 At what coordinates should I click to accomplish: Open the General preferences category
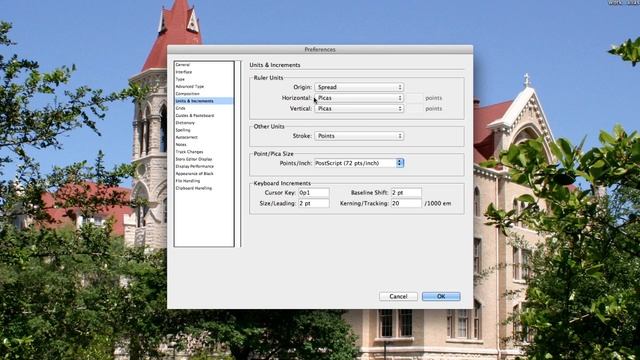[x=183, y=64]
